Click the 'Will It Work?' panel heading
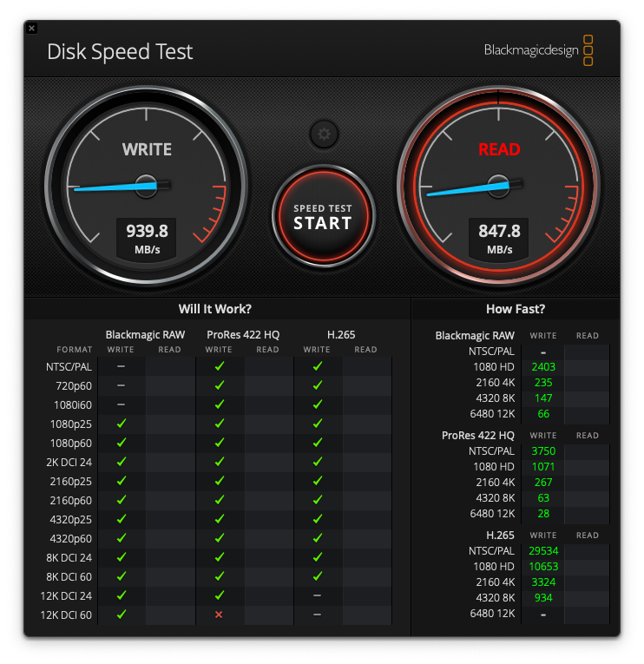This screenshot has height=664, width=644. (214, 309)
